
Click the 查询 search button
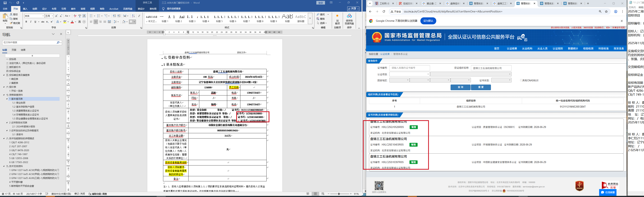click(x=461, y=87)
